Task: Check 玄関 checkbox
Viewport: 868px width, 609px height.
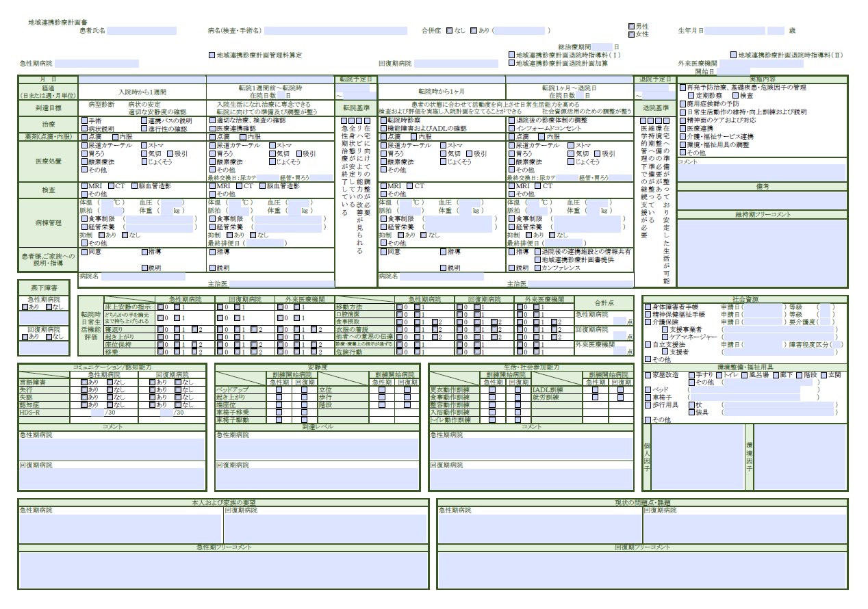Action: [x=824, y=375]
